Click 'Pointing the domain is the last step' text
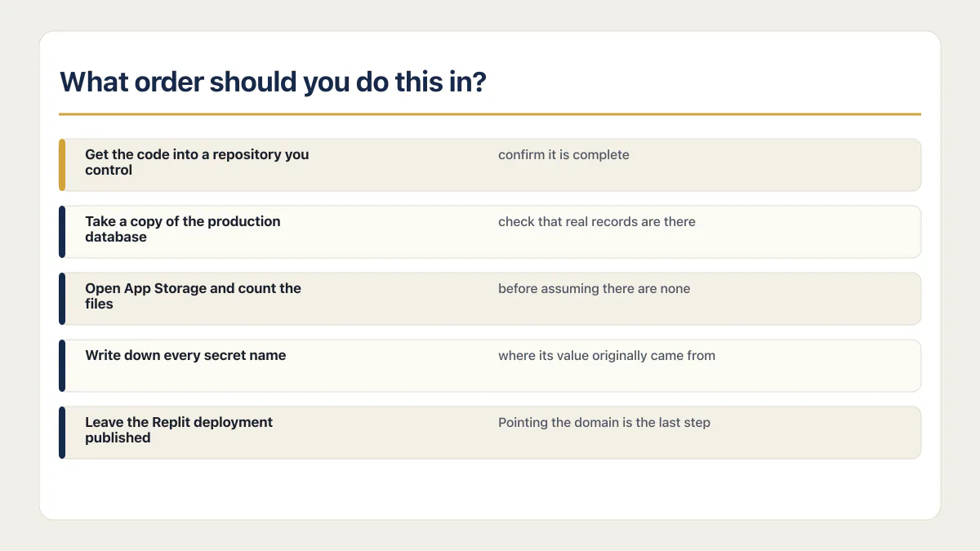 [x=604, y=423]
